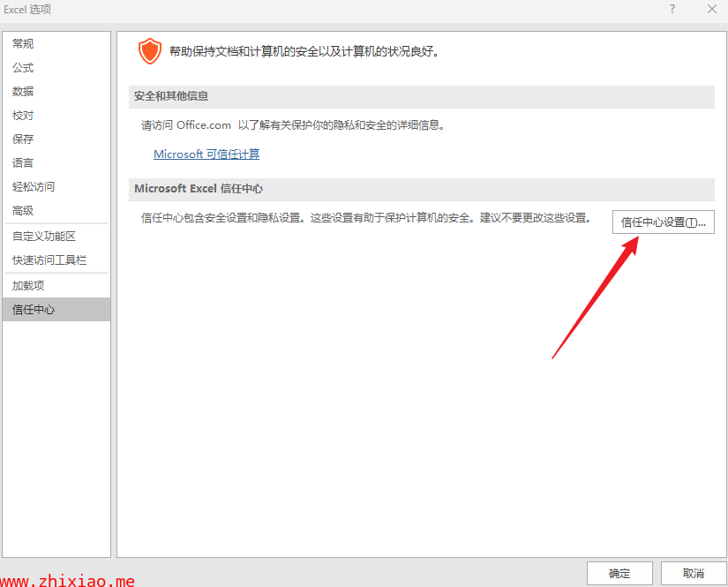728x587 pixels.
Task: Select the 公式 category
Action: tap(56, 68)
